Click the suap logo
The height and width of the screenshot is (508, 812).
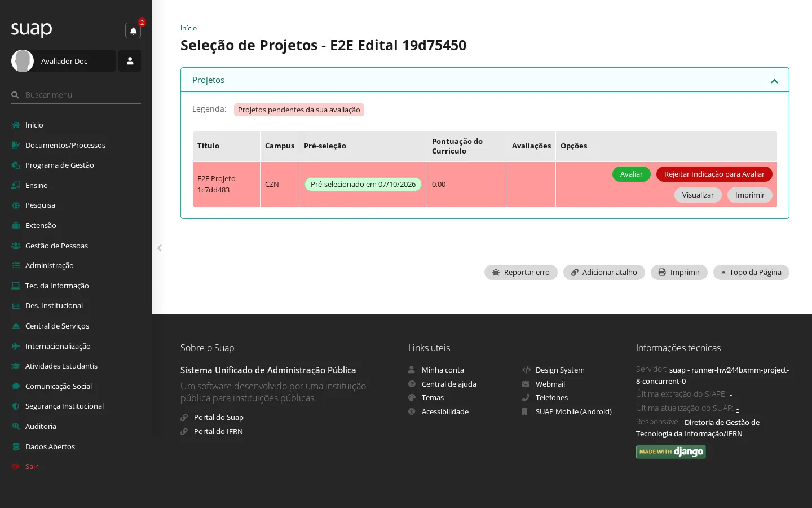pos(32,29)
